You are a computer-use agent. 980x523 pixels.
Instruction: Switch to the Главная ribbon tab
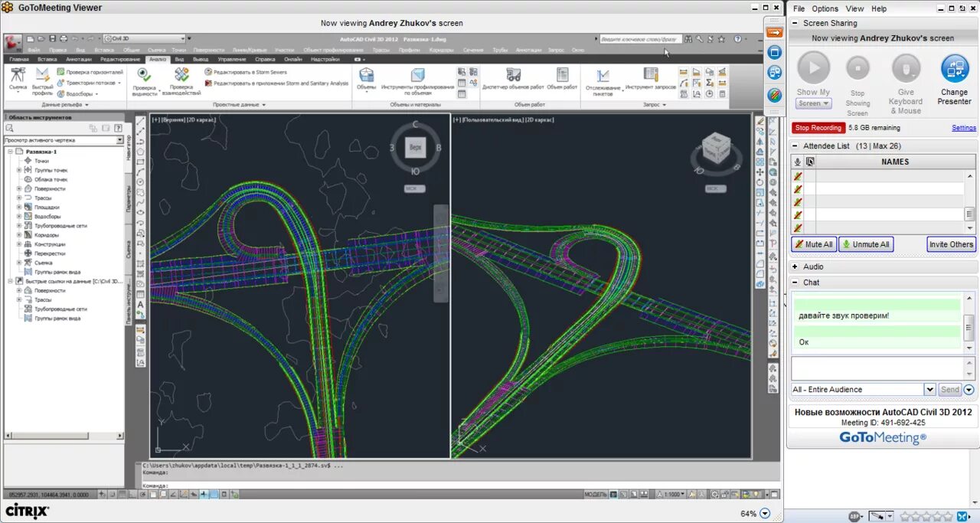19,59
